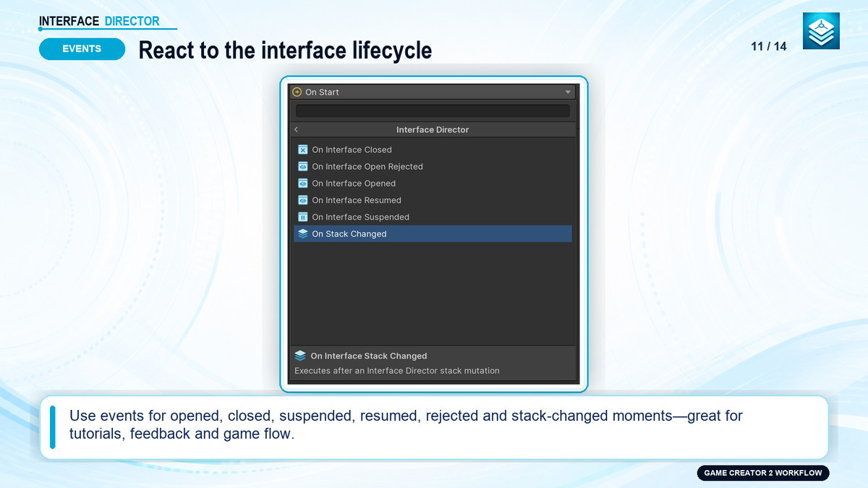868x488 pixels.
Task: Select On Stack Changed entry
Action: click(433, 234)
